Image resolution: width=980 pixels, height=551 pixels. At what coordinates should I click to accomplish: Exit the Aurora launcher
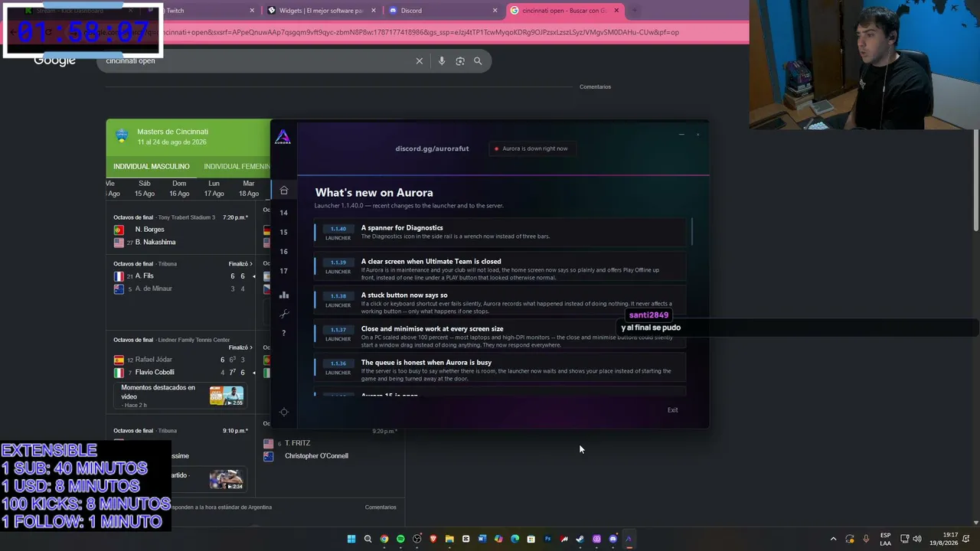(672, 410)
